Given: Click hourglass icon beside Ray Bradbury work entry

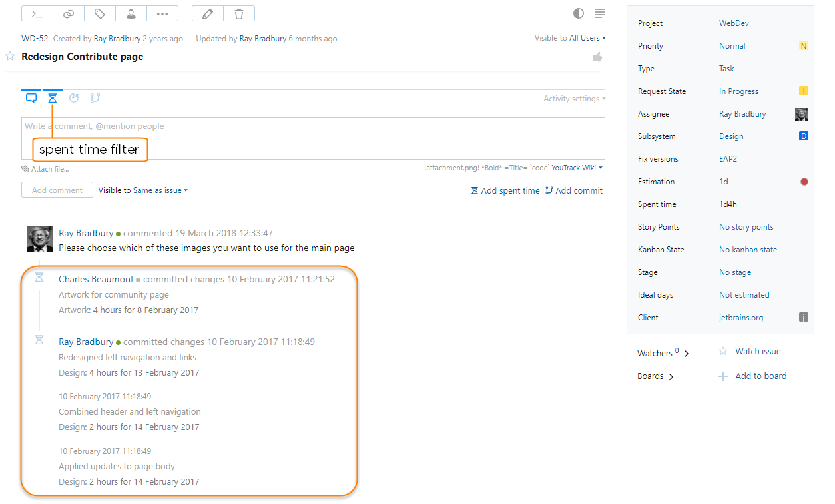Looking at the screenshot, I should coord(39,340).
